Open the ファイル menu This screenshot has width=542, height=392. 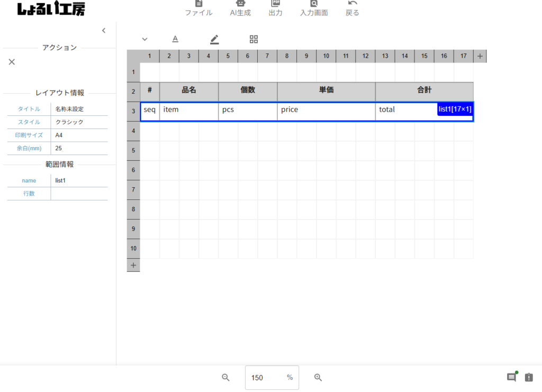click(198, 8)
